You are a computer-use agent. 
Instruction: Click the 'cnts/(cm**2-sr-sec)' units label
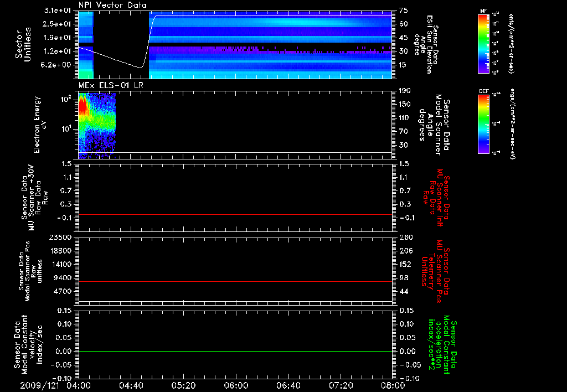(x=511, y=43)
